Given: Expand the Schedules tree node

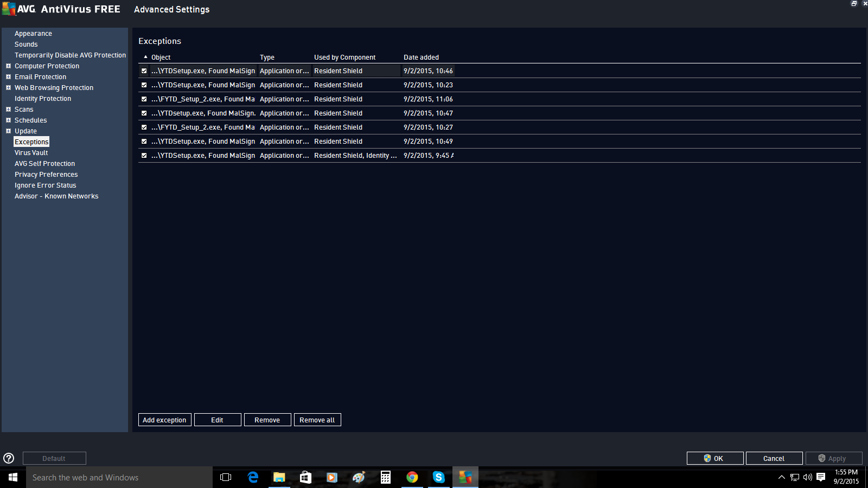Looking at the screenshot, I should pyautogui.click(x=8, y=120).
